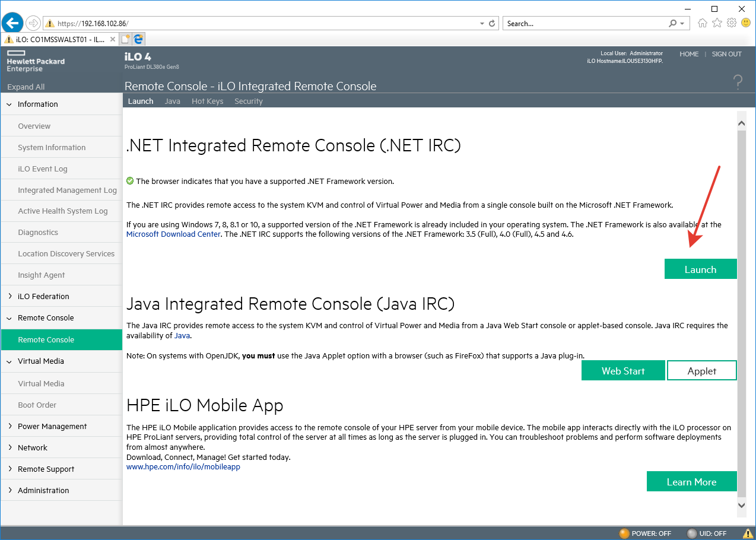Click the Hewlett Packard Enterprise logo
The image size is (756, 540).
[36, 61]
